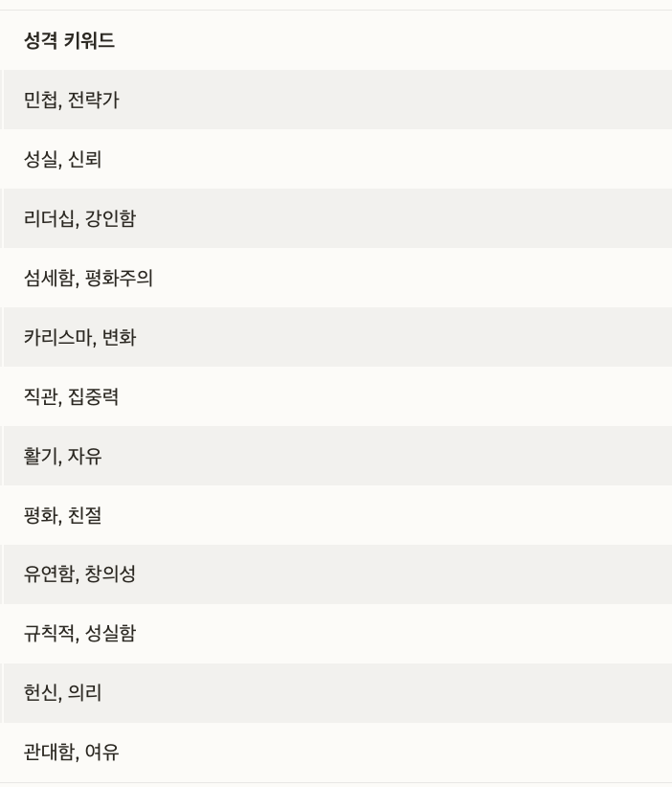Select the 헌신, 의리 row
672x787 pixels.
coord(336,693)
